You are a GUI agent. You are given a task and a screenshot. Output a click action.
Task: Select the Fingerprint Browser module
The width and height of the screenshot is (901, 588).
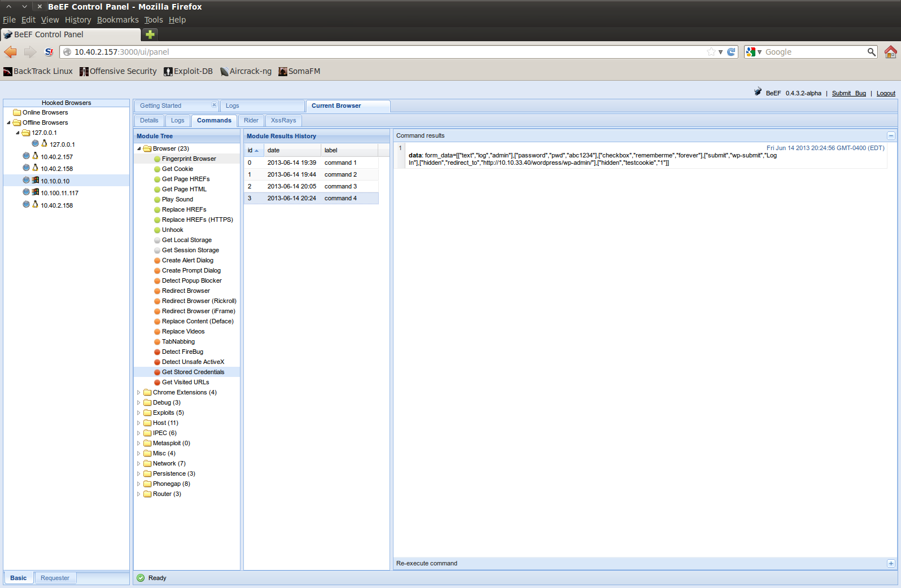189,159
